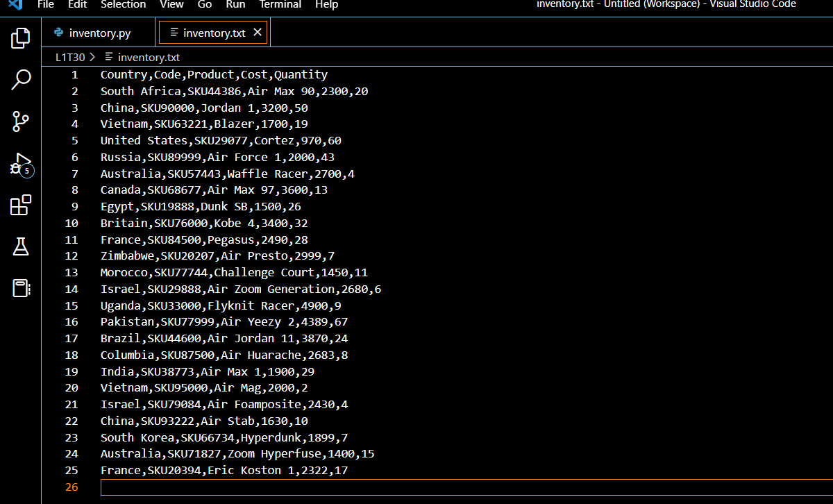Switch to the inventory.py tab
The width and height of the screenshot is (833, 504).
pos(97,31)
